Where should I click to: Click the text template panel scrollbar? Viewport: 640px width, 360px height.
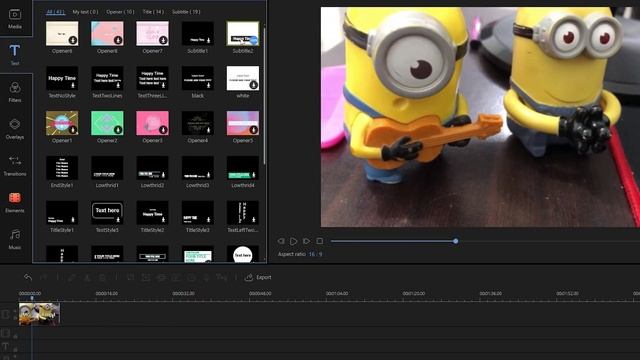pos(264,95)
